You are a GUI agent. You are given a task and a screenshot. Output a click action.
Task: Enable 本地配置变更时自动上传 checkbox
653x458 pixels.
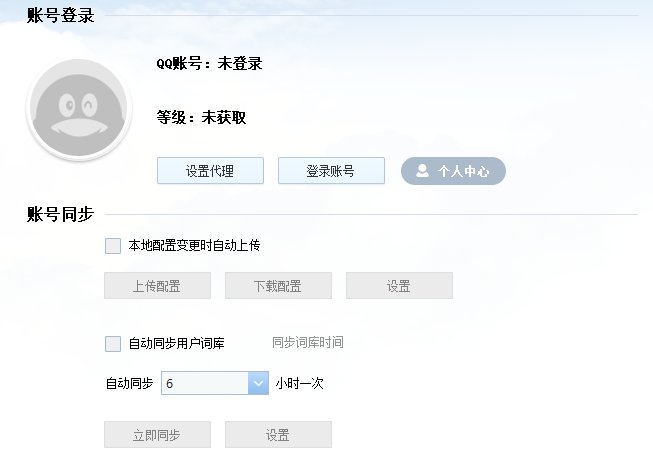[113, 245]
